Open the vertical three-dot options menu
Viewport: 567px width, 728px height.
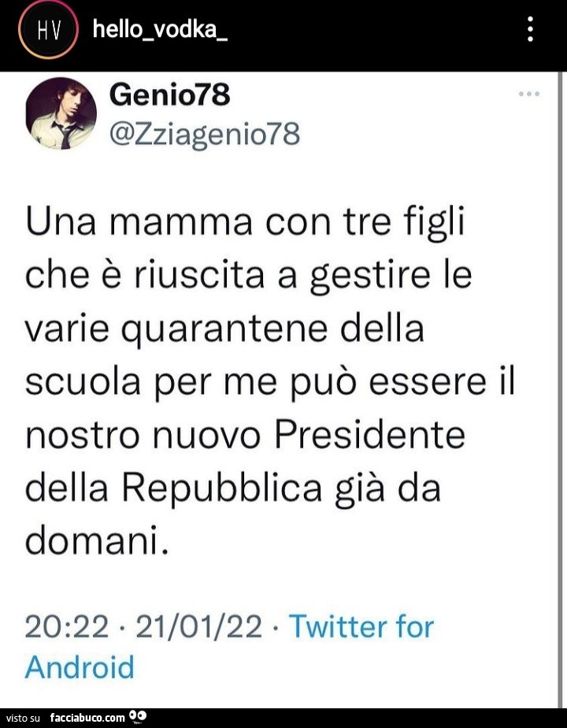[530, 31]
